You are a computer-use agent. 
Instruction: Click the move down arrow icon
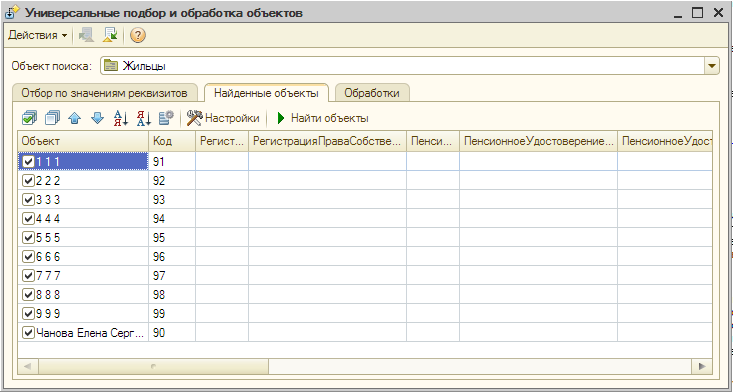pyautogui.click(x=97, y=118)
